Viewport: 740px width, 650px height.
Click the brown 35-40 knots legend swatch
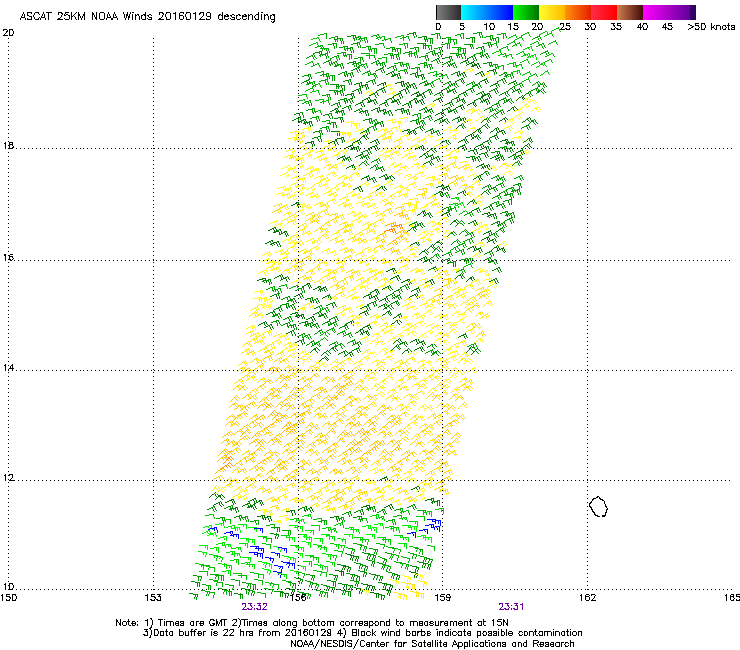630,12
